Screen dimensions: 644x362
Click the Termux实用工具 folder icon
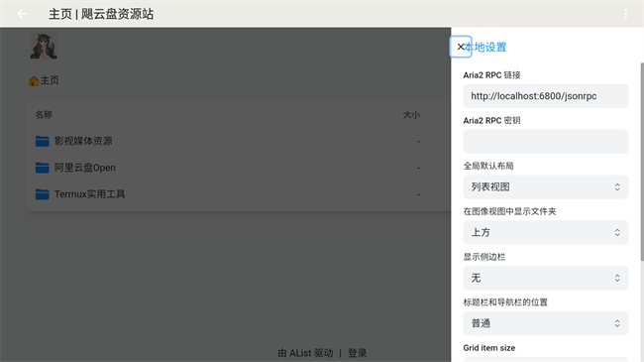point(42,193)
